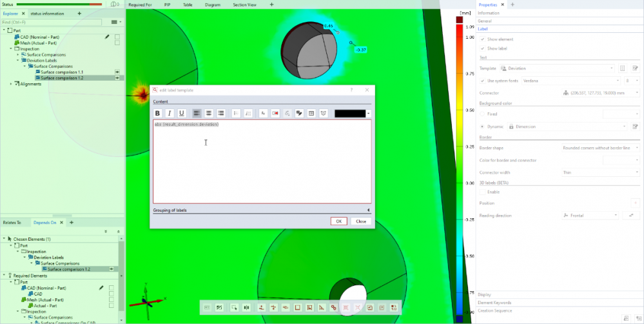
Task: Open the border and connector color swatch
Action: 621,160
